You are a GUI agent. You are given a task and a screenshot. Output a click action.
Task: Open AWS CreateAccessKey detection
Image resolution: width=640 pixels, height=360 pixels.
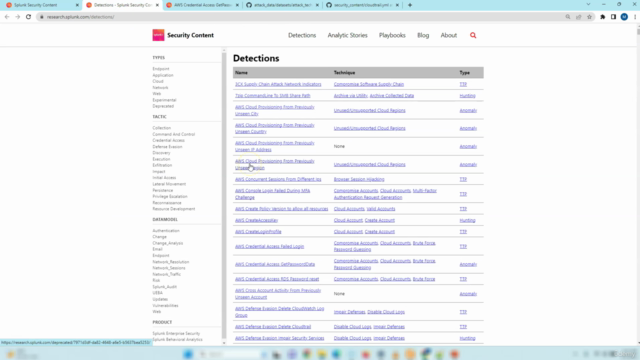[256, 220]
